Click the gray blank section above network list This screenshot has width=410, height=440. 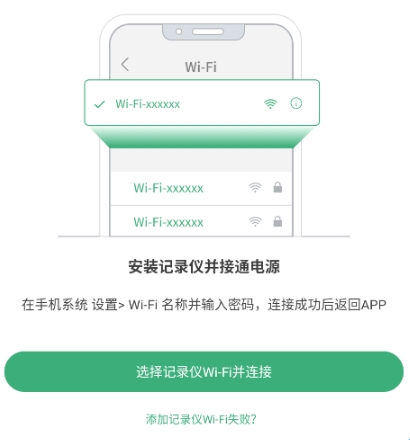(x=201, y=160)
